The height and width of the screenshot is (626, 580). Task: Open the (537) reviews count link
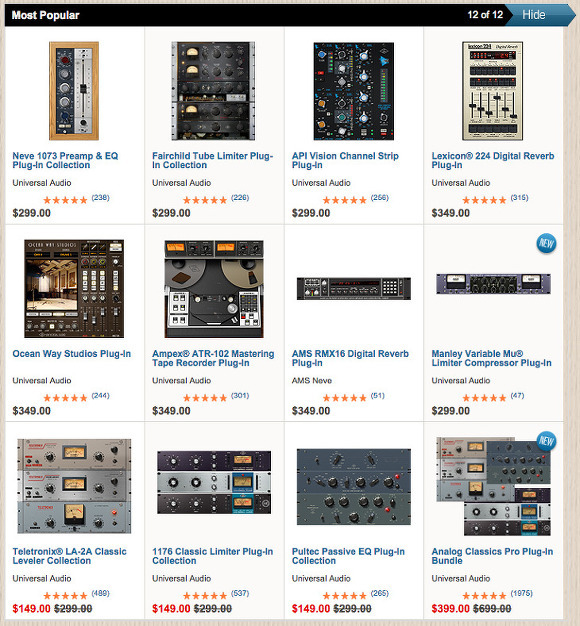(240, 593)
